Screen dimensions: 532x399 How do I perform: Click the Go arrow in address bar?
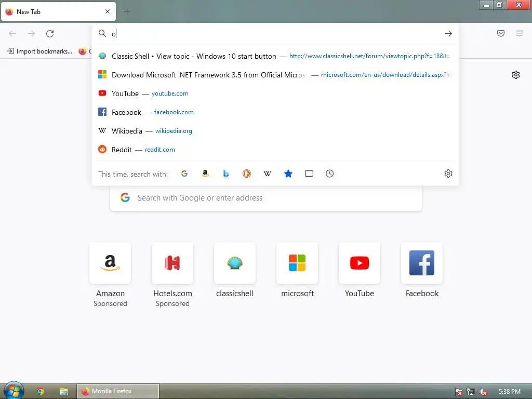point(448,34)
